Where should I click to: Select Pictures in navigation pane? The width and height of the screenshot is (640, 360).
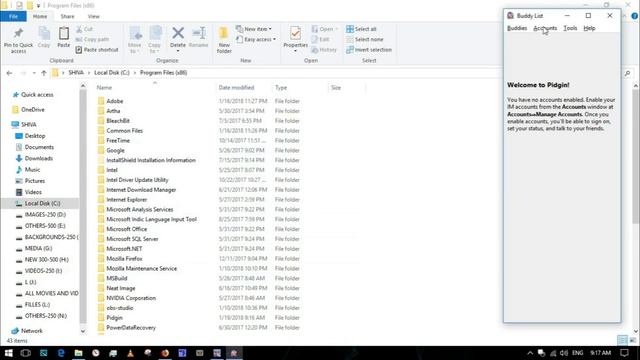[35, 181]
